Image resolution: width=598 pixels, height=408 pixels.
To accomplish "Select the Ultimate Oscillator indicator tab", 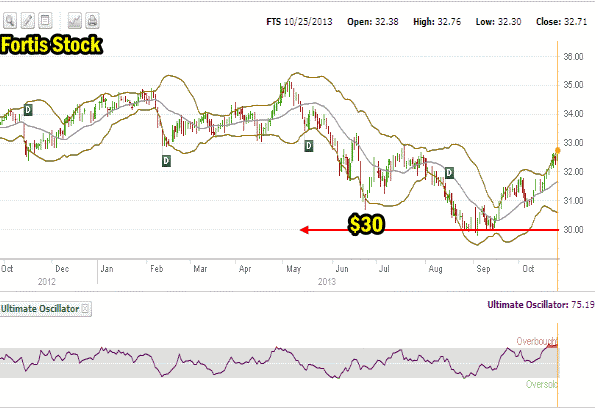I will pos(45,308).
